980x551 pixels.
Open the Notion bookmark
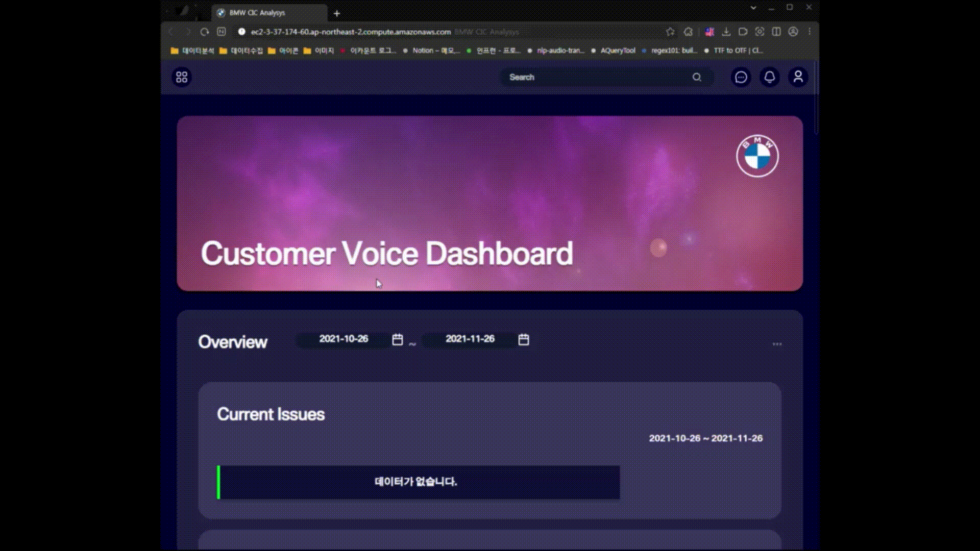coord(431,51)
